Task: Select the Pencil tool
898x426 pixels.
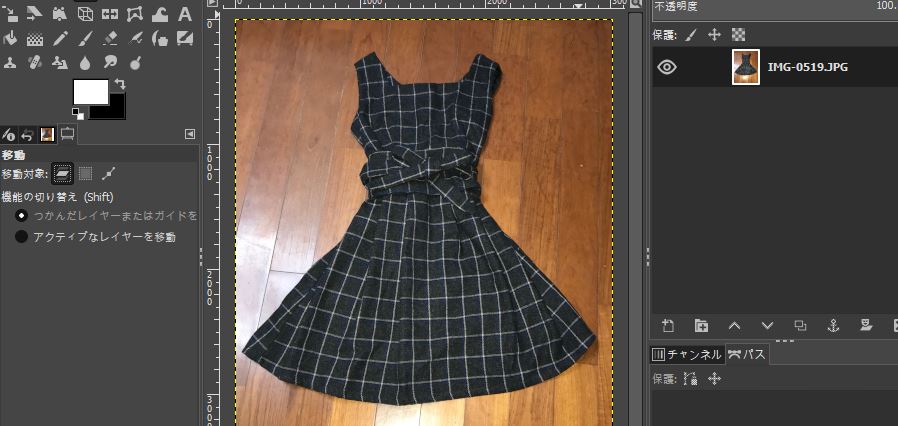Action: click(60, 39)
